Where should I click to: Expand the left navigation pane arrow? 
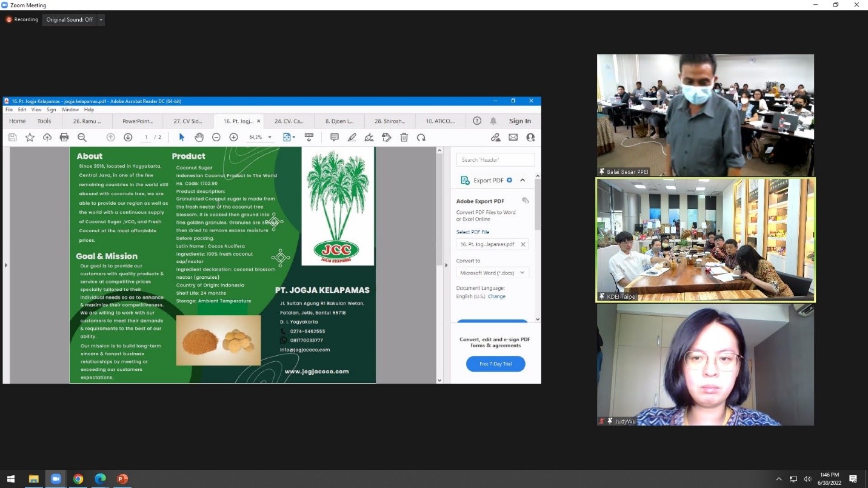coord(6,265)
